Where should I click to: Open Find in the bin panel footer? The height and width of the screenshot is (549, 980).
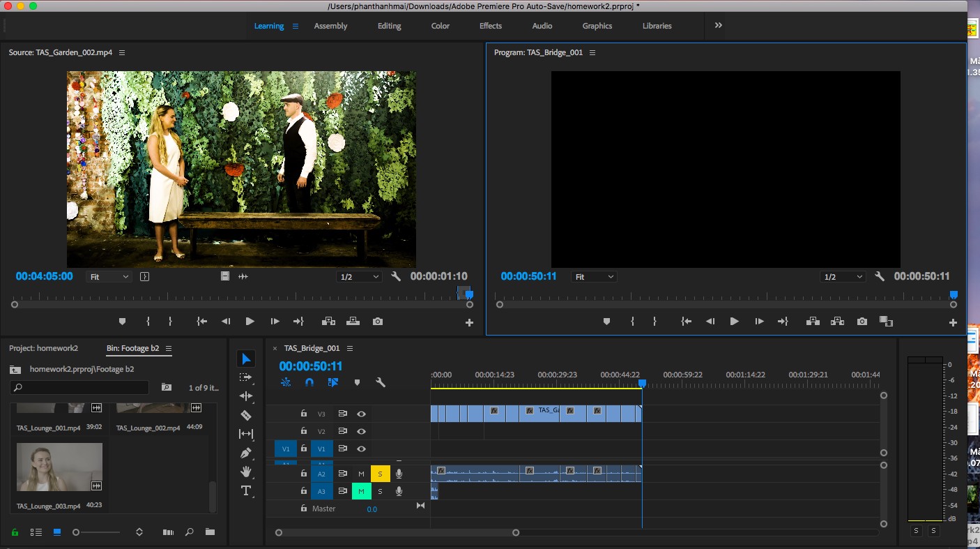click(x=189, y=532)
